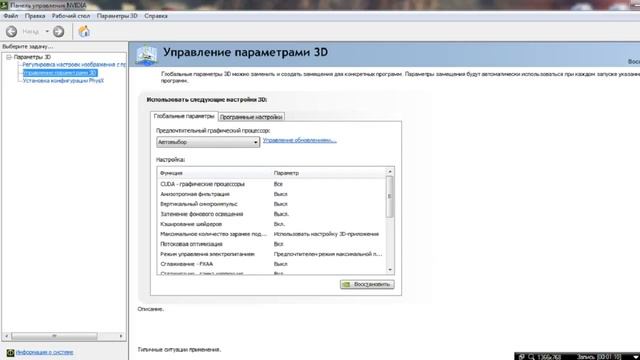Open the Рабочий стол menu
The width and height of the screenshot is (640, 360).
71,16
